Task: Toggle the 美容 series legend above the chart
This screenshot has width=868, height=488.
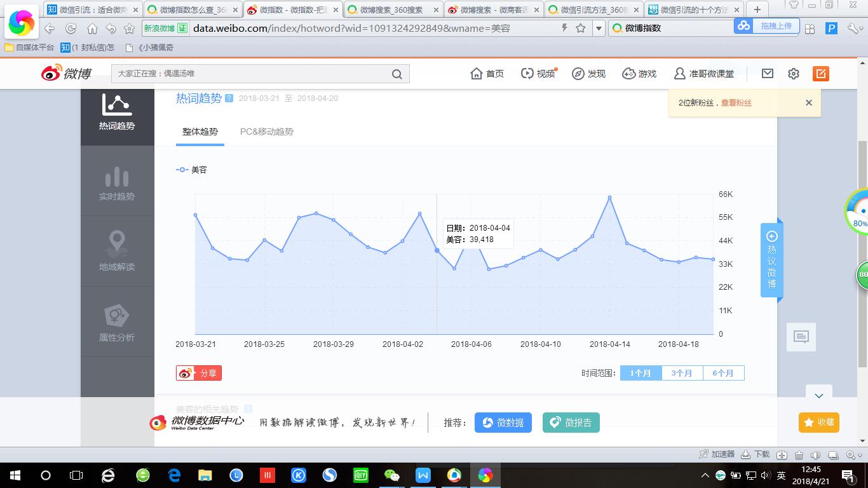Action: pyautogui.click(x=191, y=170)
